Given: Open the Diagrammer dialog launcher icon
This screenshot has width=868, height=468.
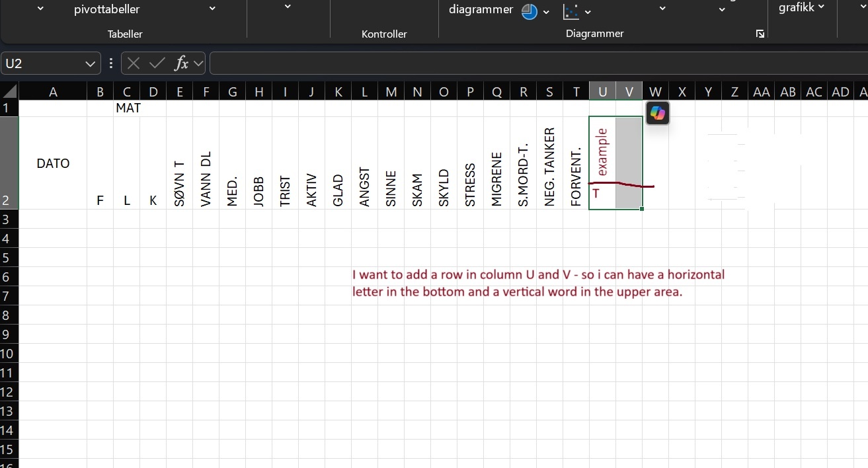Looking at the screenshot, I should pos(760,34).
